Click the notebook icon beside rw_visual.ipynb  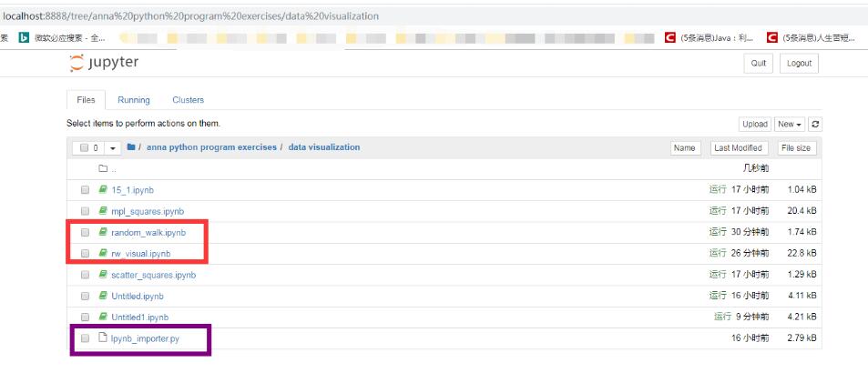coord(102,253)
